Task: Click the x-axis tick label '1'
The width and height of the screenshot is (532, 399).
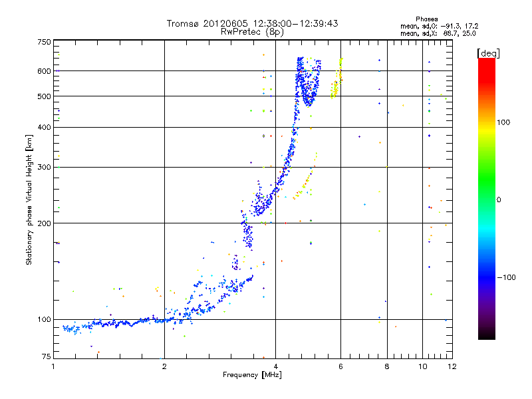Action: 53,366
